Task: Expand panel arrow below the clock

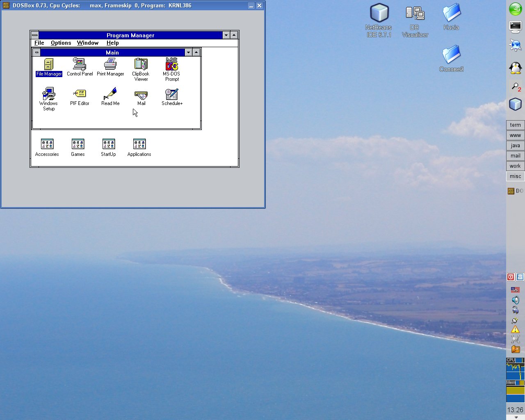Action: (516, 418)
